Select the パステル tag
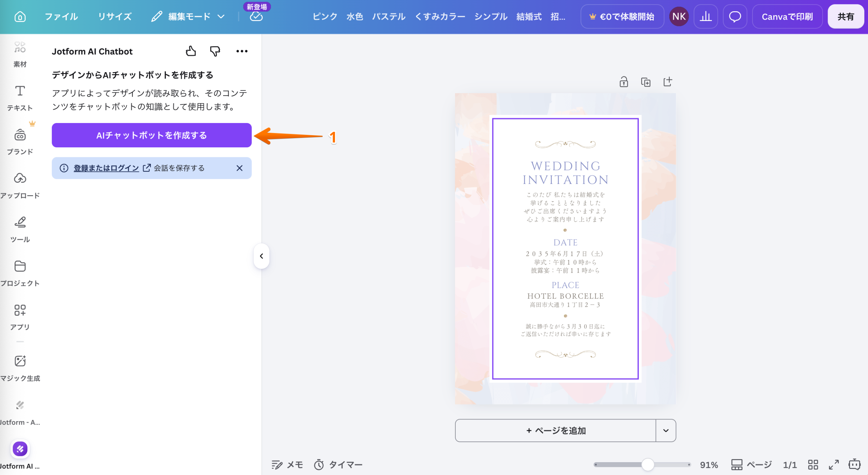The height and width of the screenshot is (475, 868). (389, 17)
